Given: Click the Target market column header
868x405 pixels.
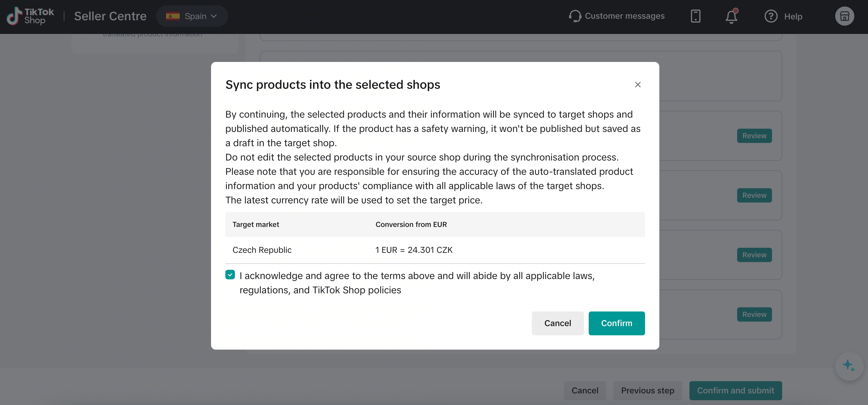Looking at the screenshot, I should point(256,225).
